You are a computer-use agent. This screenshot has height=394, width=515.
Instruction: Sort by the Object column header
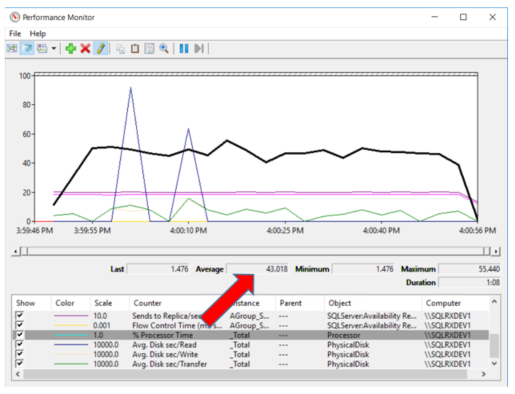tap(373, 303)
